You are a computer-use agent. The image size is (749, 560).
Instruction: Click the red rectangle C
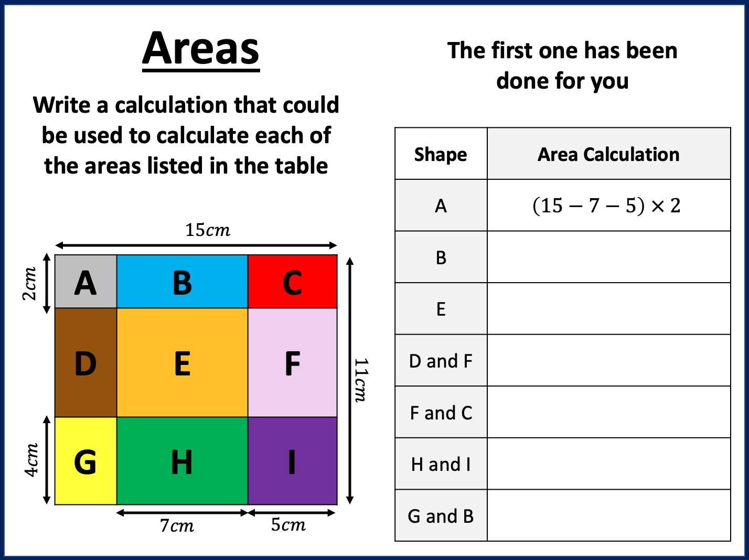(292, 282)
